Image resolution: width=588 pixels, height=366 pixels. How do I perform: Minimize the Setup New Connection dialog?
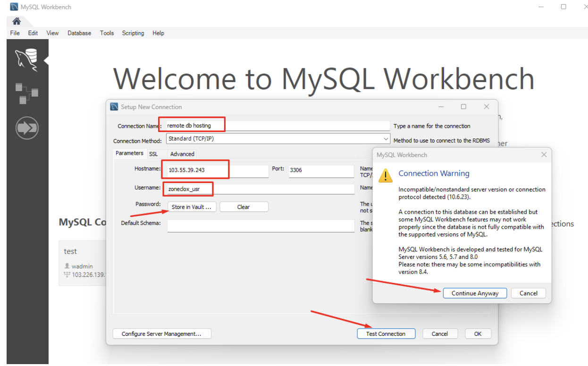pyautogui.click(x=441, y=107)
